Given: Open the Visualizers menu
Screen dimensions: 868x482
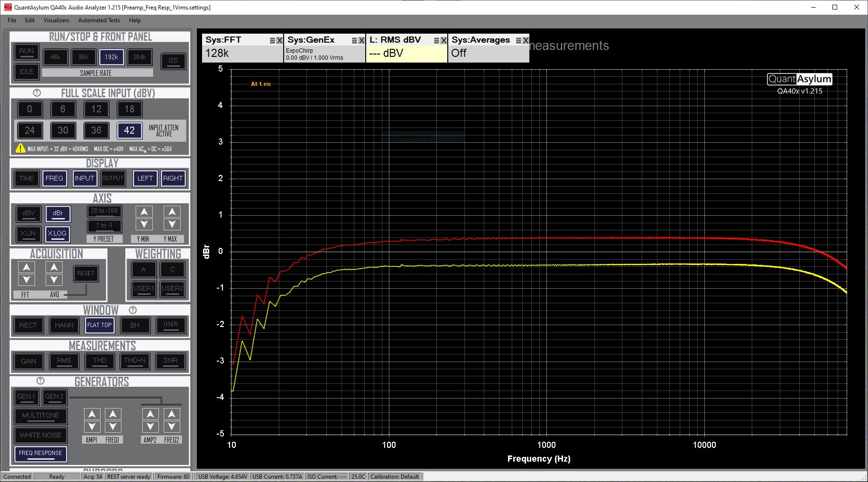Looking at the screenshot, I should point(56,20).
